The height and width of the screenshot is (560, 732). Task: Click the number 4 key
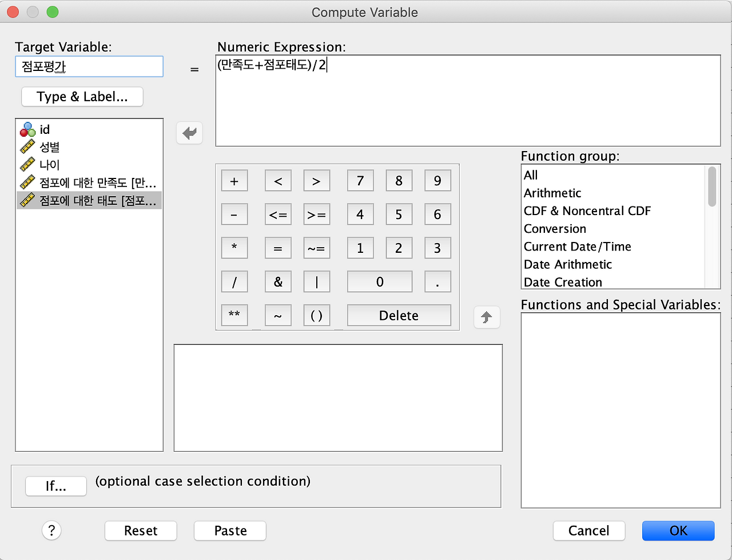[360, 215]
